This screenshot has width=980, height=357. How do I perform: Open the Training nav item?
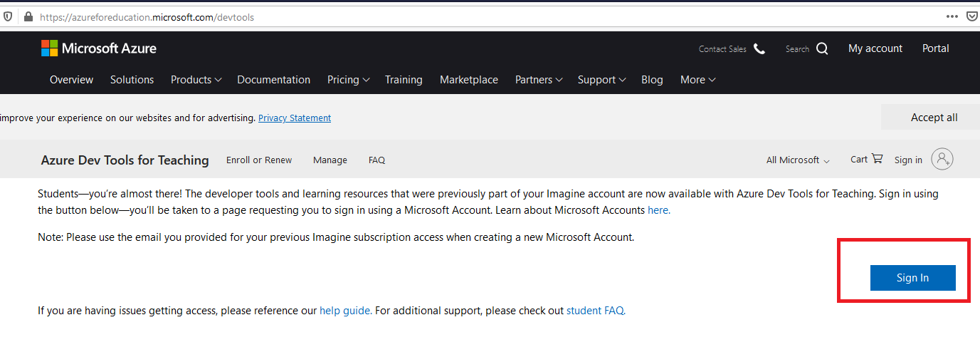pyautogui.click(x=404, y=80)
